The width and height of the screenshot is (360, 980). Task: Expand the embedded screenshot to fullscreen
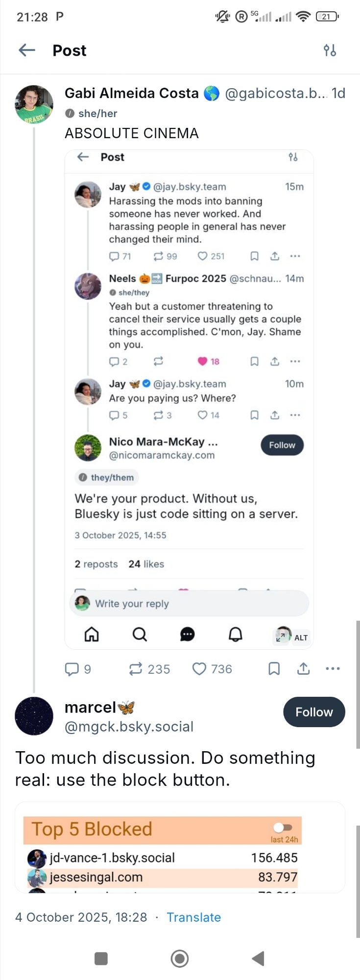(x=281, y=637)
